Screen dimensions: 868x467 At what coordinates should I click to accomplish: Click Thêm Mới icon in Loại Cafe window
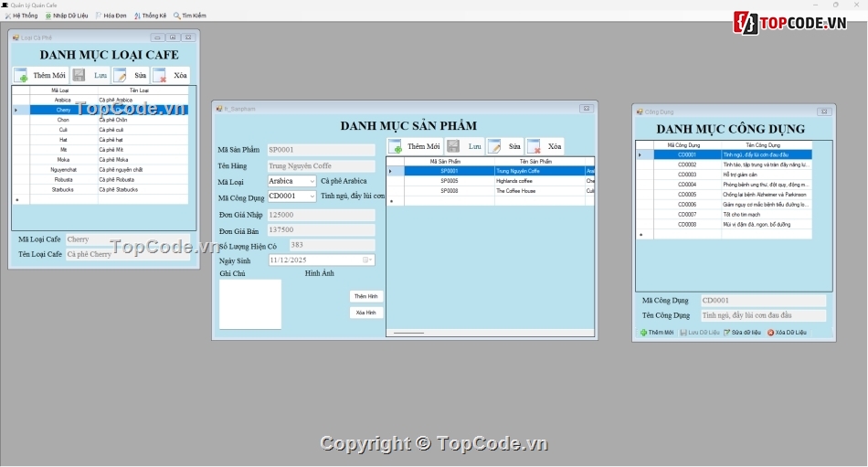pyautogui.click(x=20, y=76)
